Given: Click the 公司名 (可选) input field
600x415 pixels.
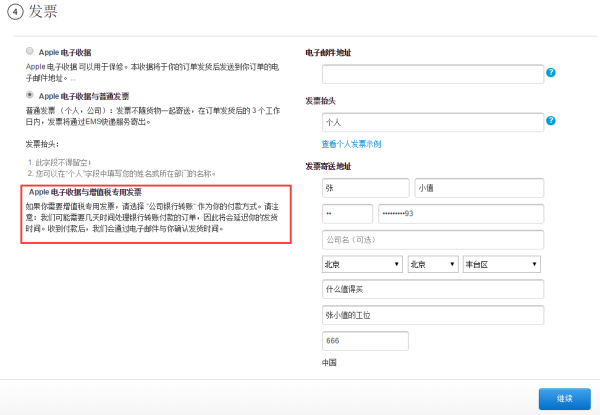Looking at the screenshot, I should (433, 240).
